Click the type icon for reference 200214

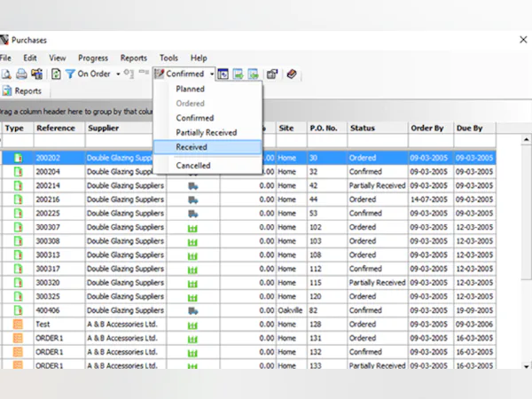tap(18, 185)
